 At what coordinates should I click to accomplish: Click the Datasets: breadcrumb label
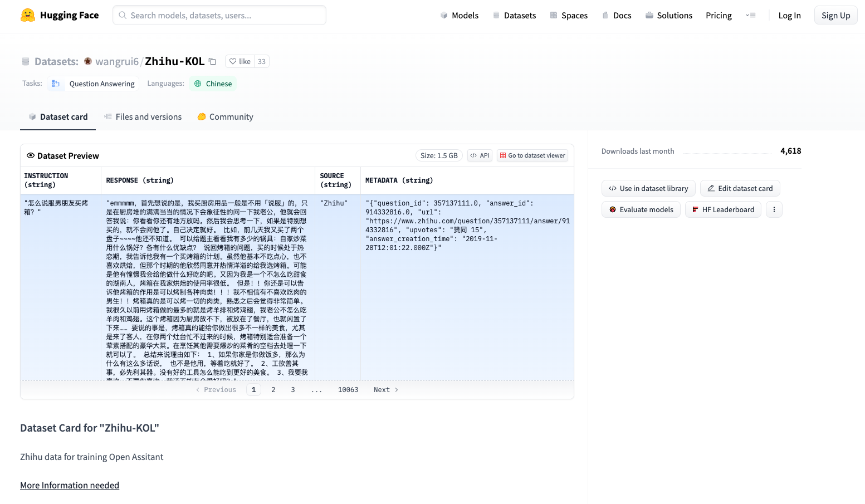coord(56,61)
